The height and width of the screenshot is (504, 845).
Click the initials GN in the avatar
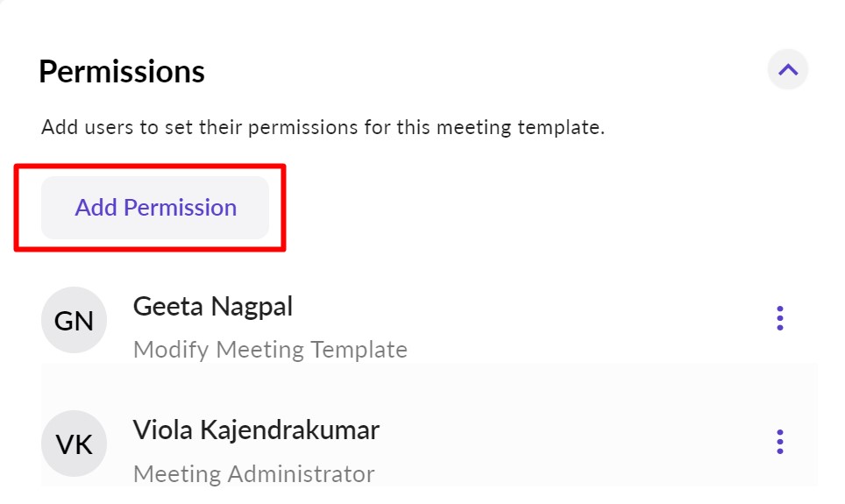(x=74, y=321)
